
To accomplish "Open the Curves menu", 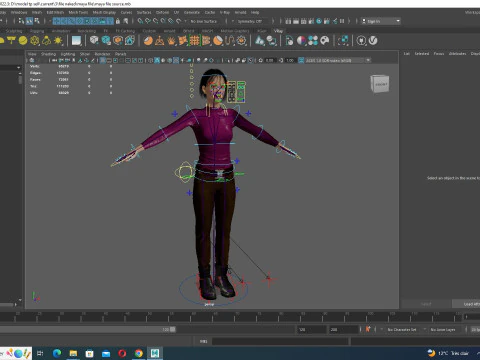I will tap(126, 12).
